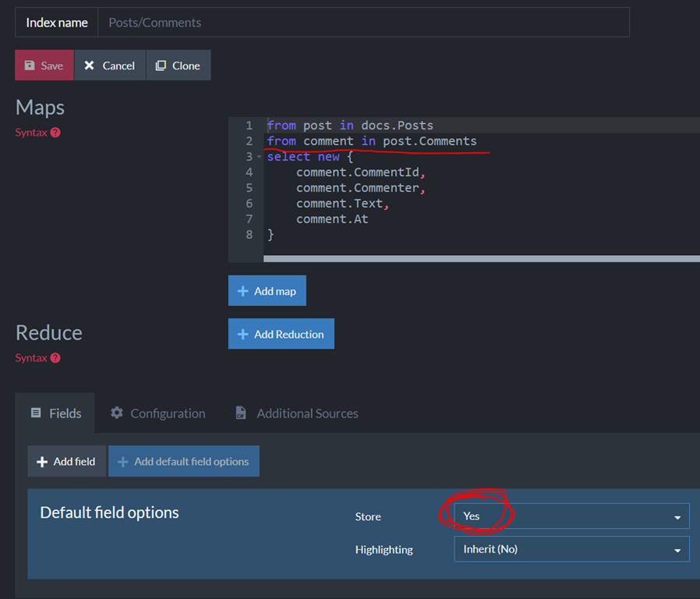The width and height of the screenshot is (700, 599).
Task: Click the map editor horizontal scrollbar
Action: point(481,259)
